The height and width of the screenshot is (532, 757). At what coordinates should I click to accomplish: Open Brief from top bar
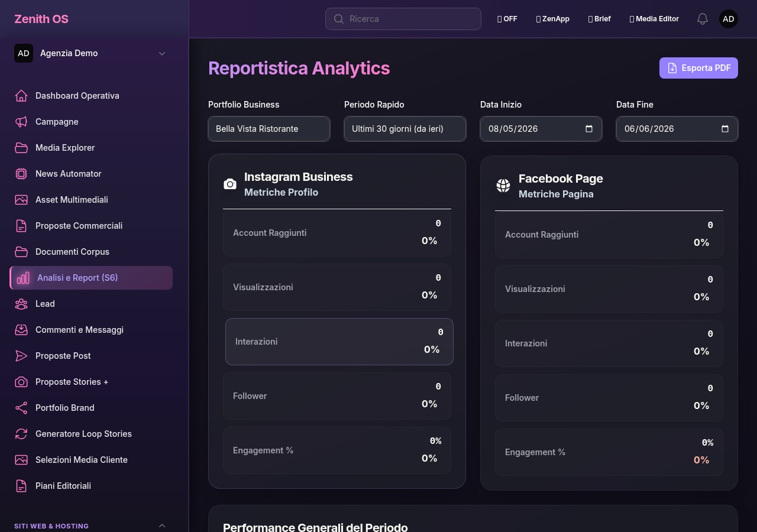pos(600,19)
